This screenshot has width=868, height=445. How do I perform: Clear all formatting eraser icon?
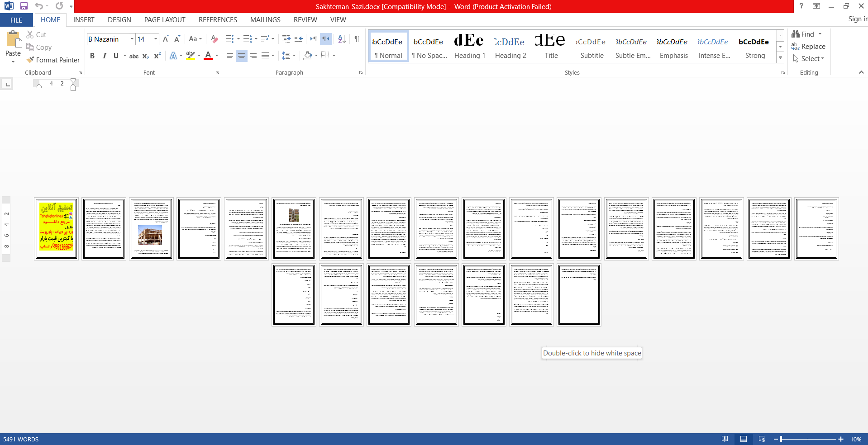215,39
